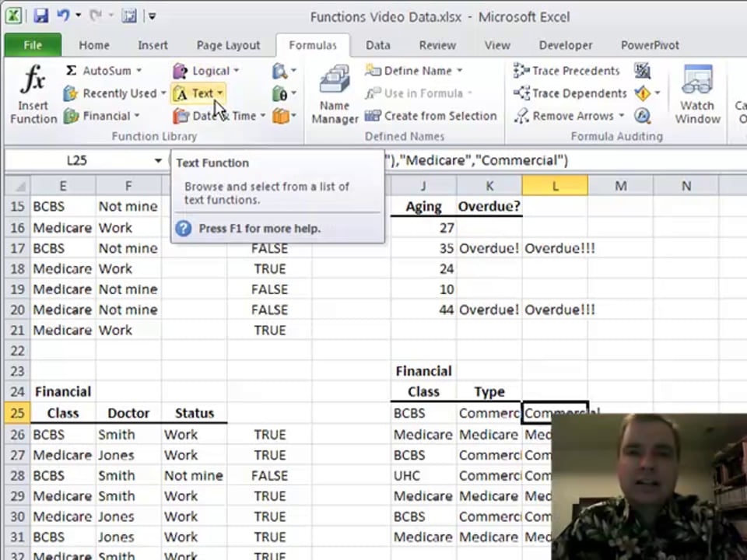747x560 pixels.
Task: Switch to the Insert tab
Action: (x=153, y=45)
